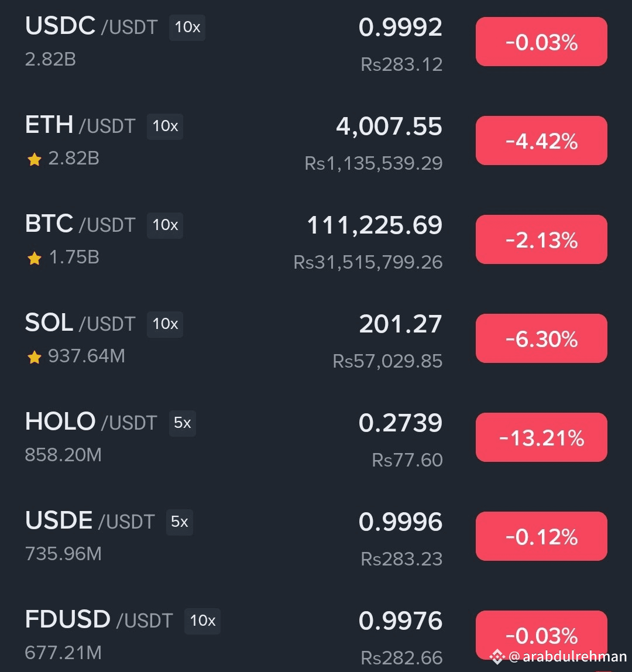Tap the 10x leverage badge on ETH
The image size is (632, 672).
click(165, 126)
